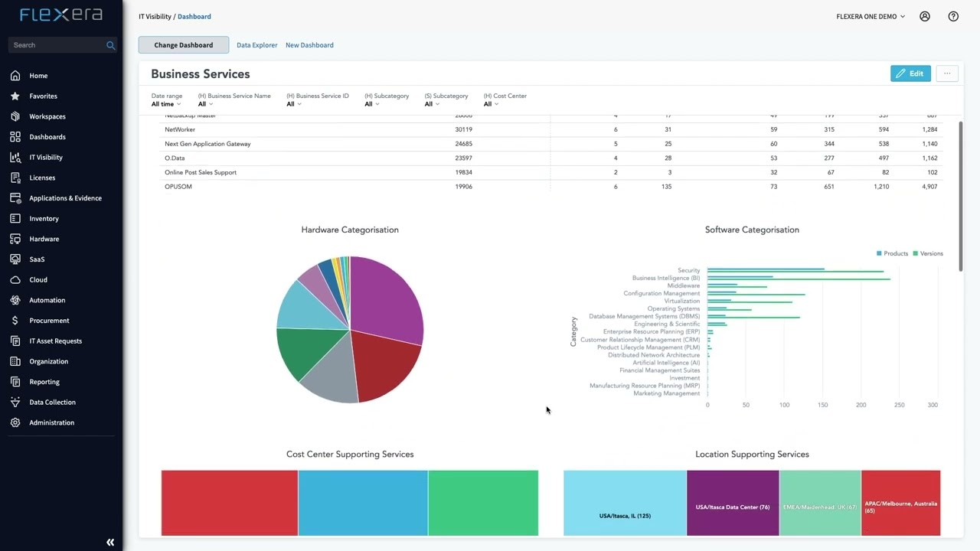The height and width of the screenshot is (551, 980).
Task: Open the Cloud icon
Action: point(15,280)
